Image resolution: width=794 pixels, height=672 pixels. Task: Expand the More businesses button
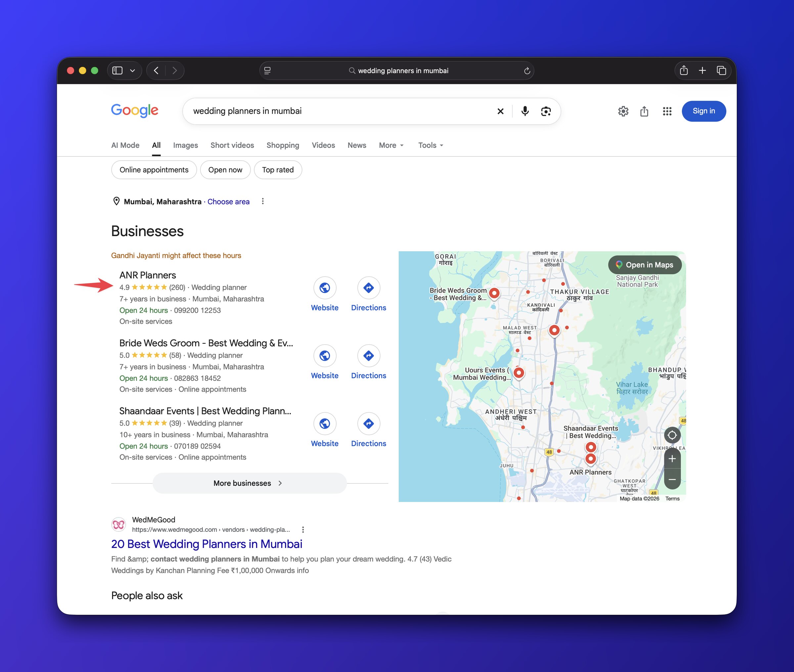249,483
